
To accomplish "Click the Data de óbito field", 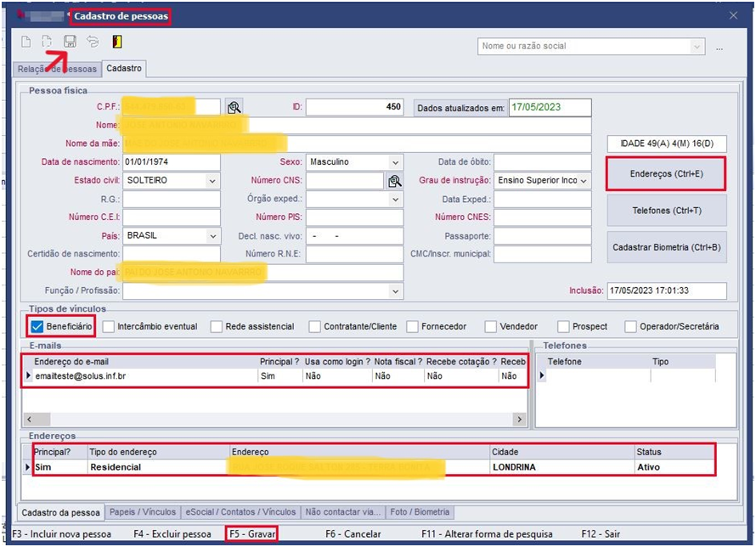I will tap(543, 162).
